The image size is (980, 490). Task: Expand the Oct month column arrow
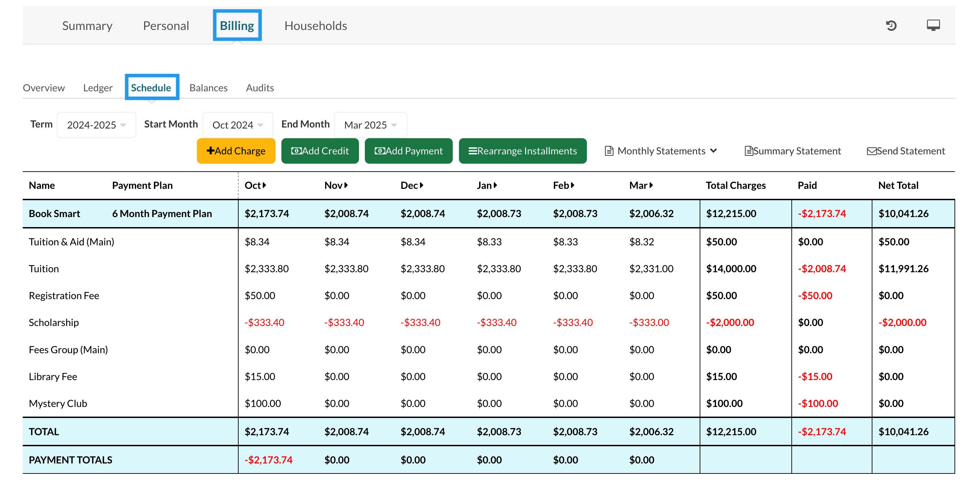264,185
